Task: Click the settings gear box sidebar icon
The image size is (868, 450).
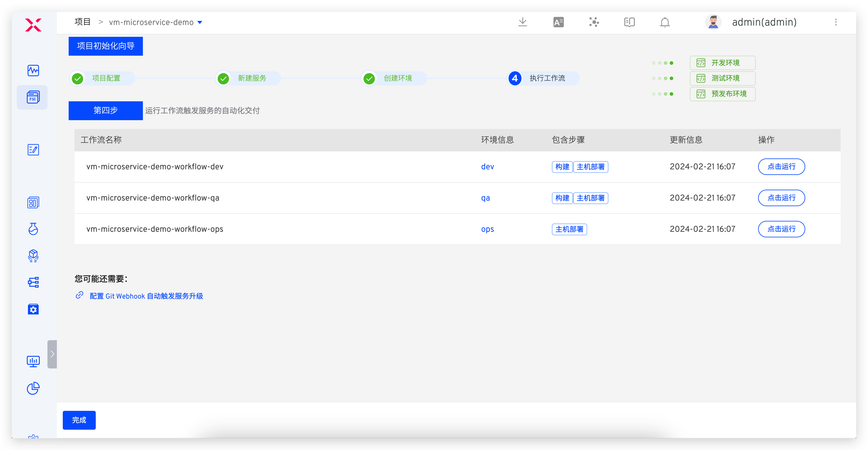Action: pos(33,309)
